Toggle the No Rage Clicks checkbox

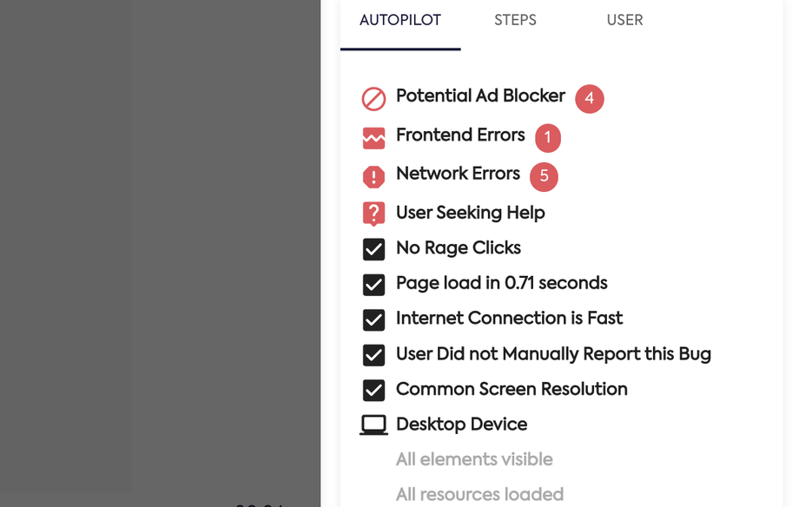click(373, 249)
